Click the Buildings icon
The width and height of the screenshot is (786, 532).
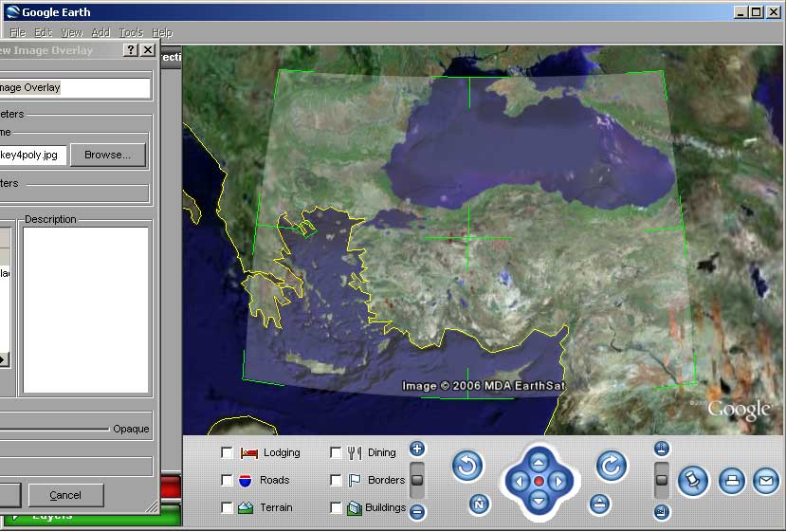[354, 508]
